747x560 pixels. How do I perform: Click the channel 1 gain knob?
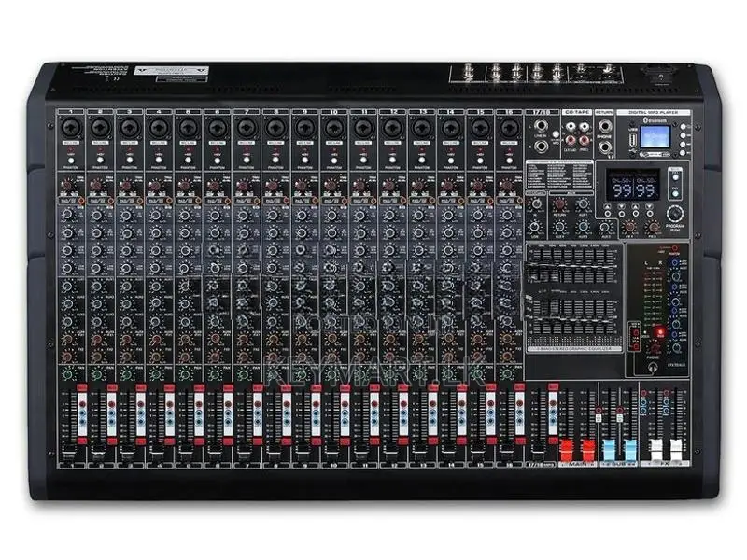point(68,185)
